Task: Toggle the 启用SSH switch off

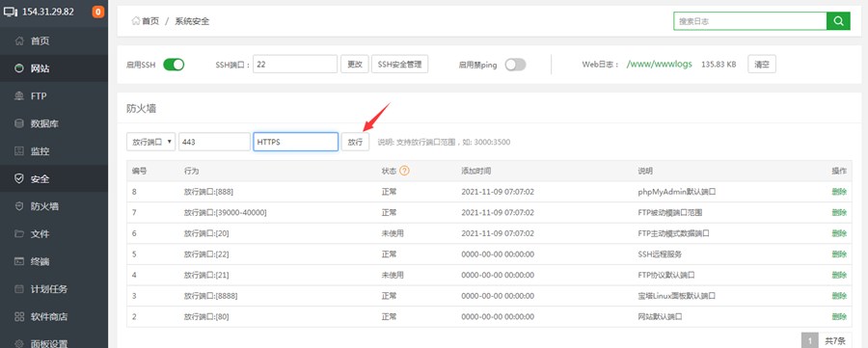Action: pyautogui.click(x=174, y=65)
